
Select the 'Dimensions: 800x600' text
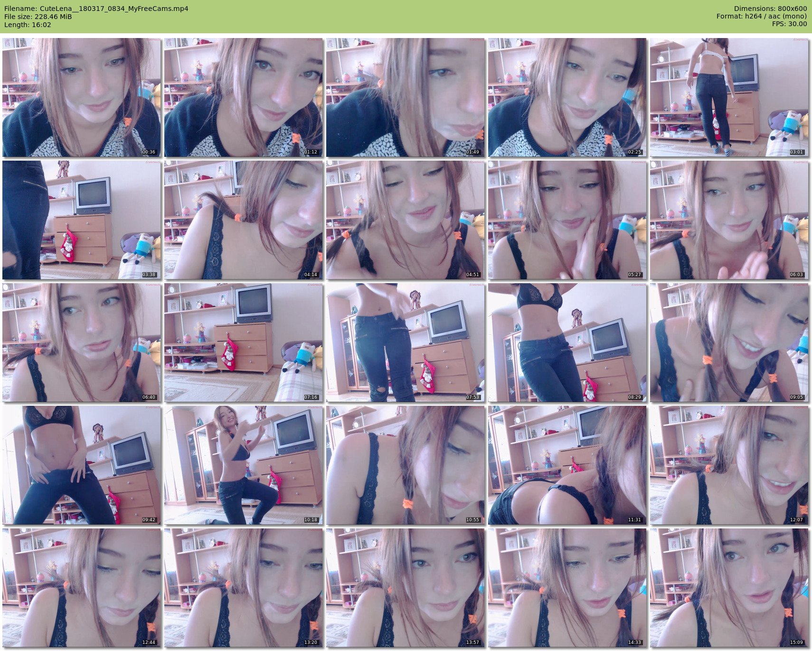(770, 9)
